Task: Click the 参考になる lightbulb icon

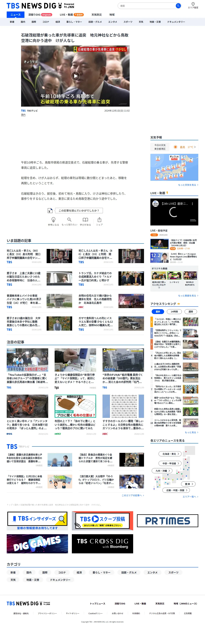Action: (53, 220)
